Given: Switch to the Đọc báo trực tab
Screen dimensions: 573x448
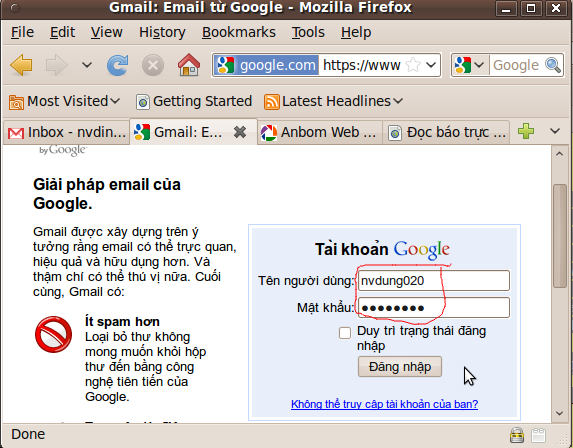Looking at the screenshot, I should pos(446,132).
